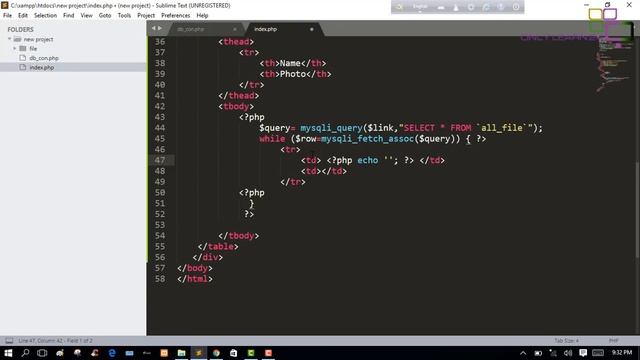Viewport: 640px width, 360px height.
Task: Click closing html tag on line 58
Action: pyautogui.click(x=195, y=279)
